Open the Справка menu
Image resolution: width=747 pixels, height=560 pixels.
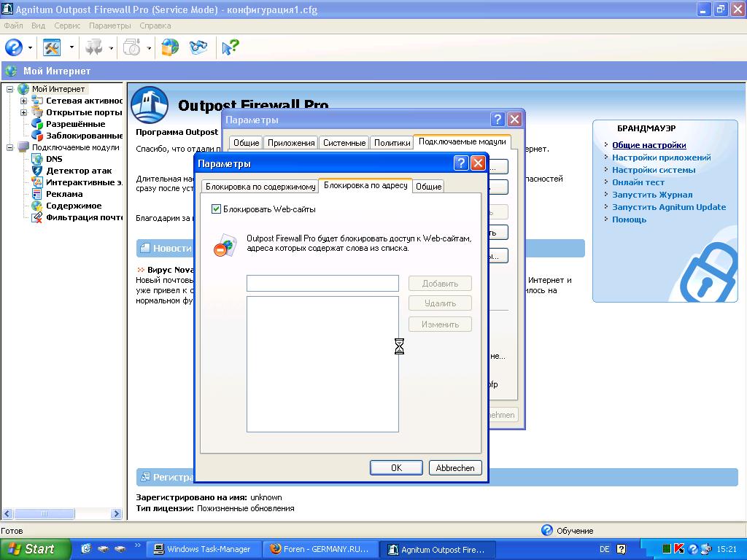pyautogui.click(x=155, y=26)
